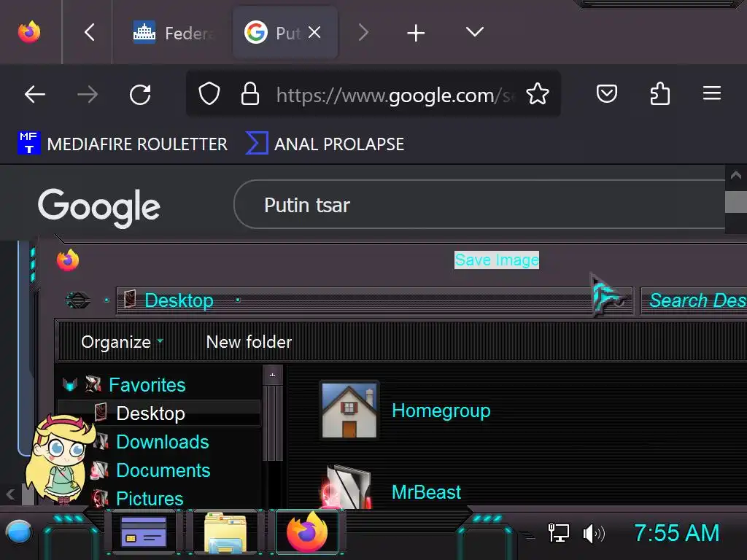
Task: Save page to Pocket
Action: click(606, 93)
